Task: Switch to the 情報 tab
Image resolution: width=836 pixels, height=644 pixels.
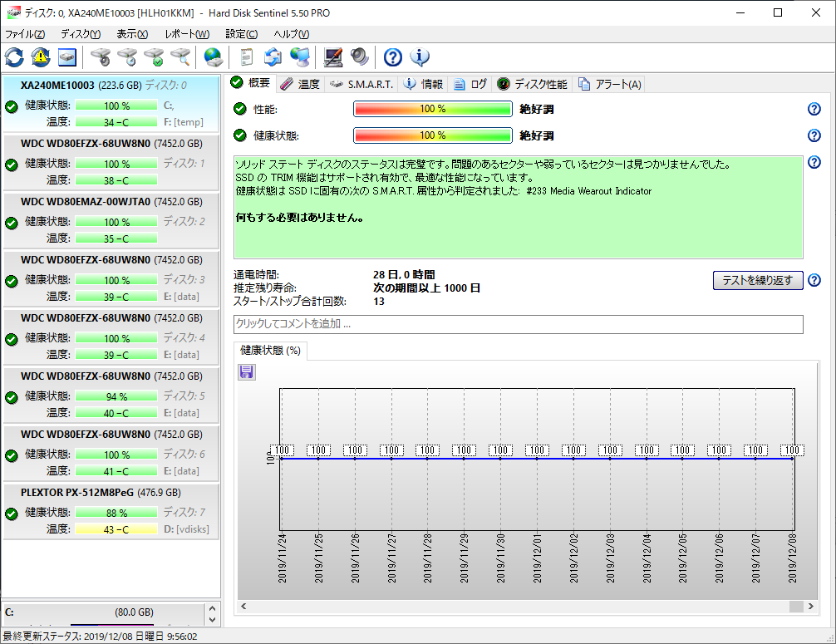Action: coord(423,84)
